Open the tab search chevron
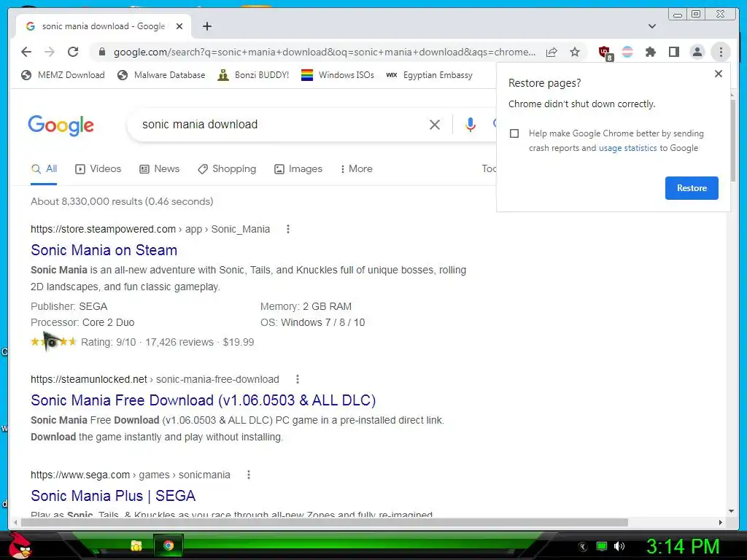Image resolution: width=747 pixels, height=560 pixels. point(652,26)
